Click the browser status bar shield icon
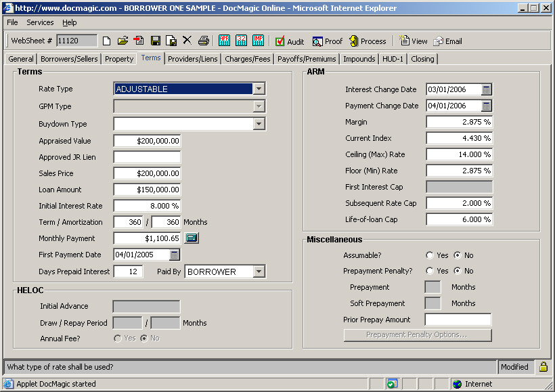This screenshot has width=555, height=392. (x=392, y=384)
